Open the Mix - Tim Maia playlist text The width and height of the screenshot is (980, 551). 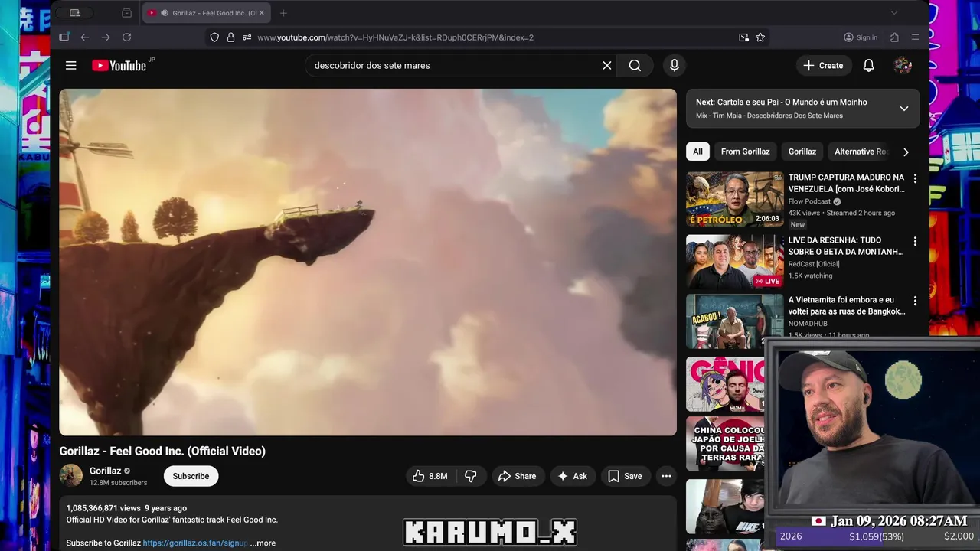[x=769, y=116]
